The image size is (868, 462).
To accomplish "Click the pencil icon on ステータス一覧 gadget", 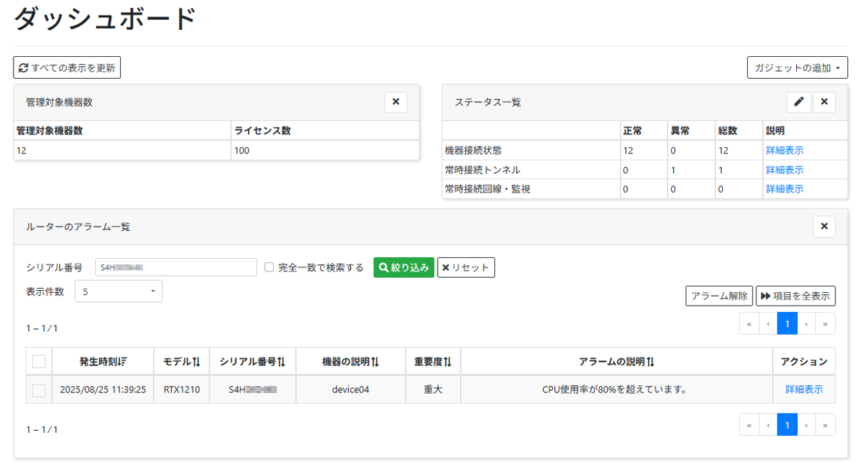I will [x=798, y=102].
